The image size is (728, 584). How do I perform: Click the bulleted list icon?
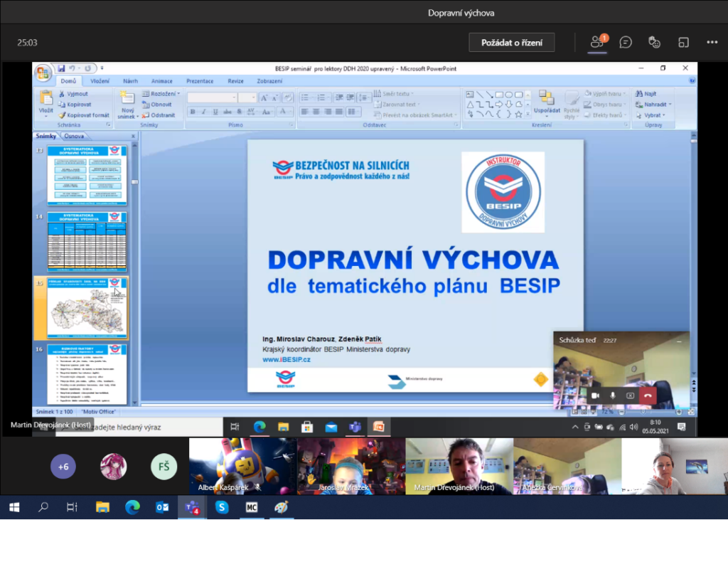[306, 97]
